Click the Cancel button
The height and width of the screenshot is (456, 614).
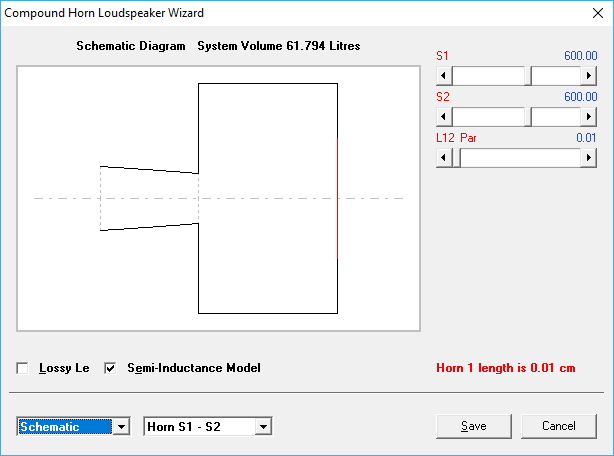[x=559, y=426]
